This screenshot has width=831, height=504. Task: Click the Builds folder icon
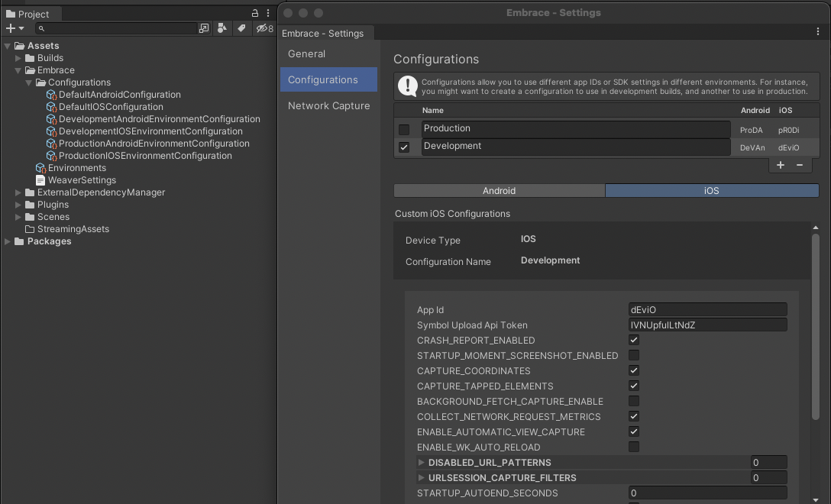(x=30, y=58)
